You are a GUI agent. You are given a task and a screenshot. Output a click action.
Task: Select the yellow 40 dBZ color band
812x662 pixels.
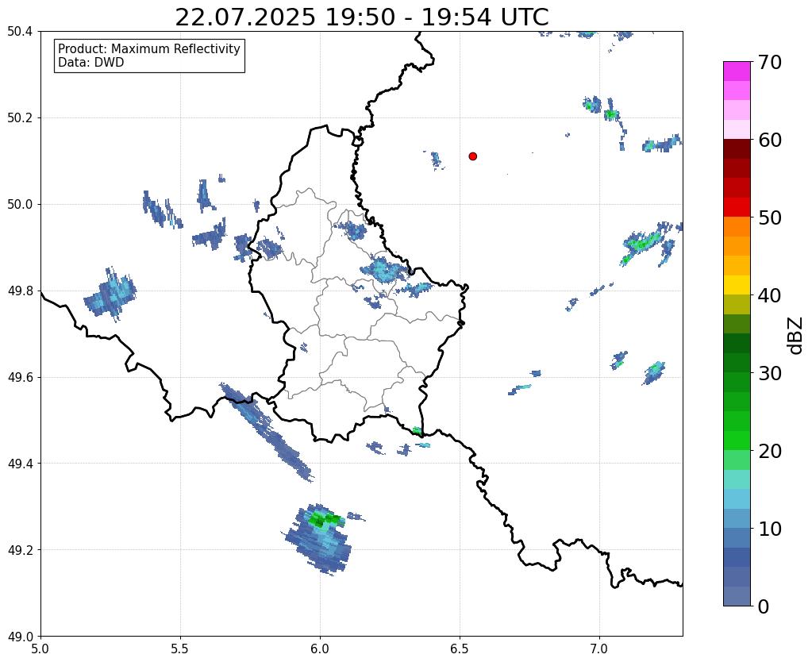coord(737,285)
